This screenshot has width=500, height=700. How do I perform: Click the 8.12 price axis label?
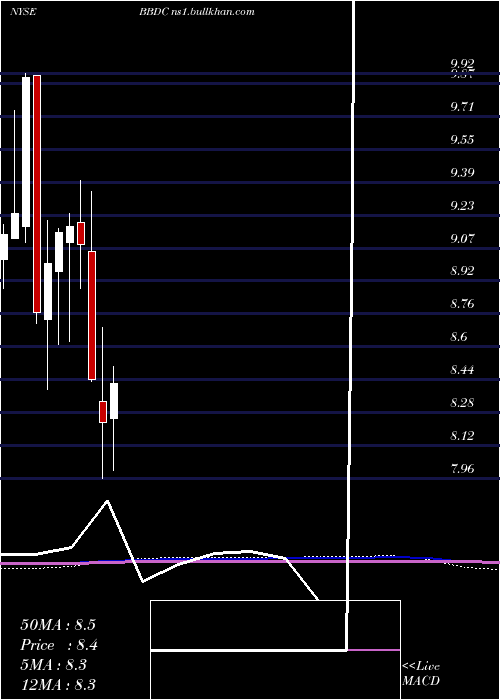(462, 435)
